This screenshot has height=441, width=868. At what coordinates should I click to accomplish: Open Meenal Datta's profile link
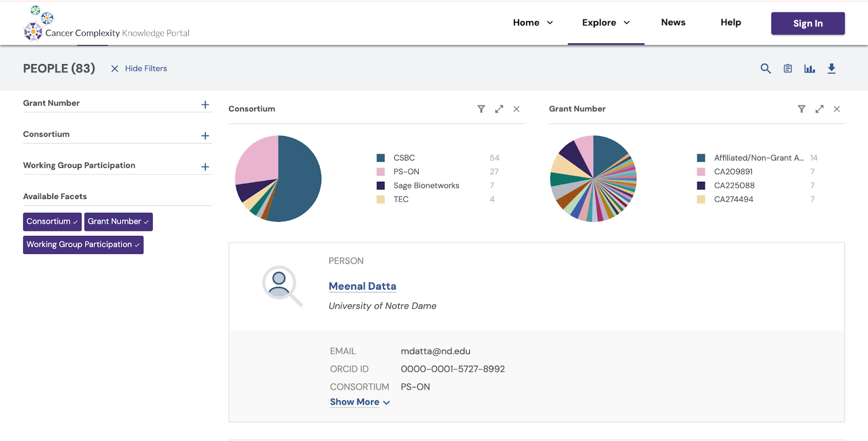pos(362,286)
